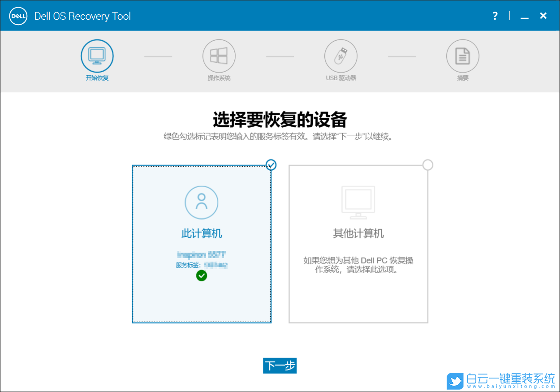560x392 pixels.
Task: Click the 开始恢复 monitor step icon
Action: (97, 56)
